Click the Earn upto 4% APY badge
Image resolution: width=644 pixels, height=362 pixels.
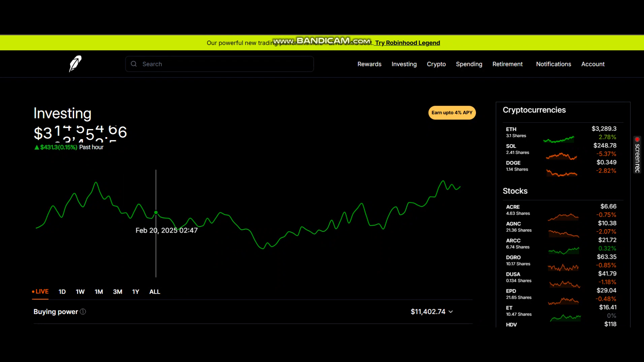click(452, 113)
